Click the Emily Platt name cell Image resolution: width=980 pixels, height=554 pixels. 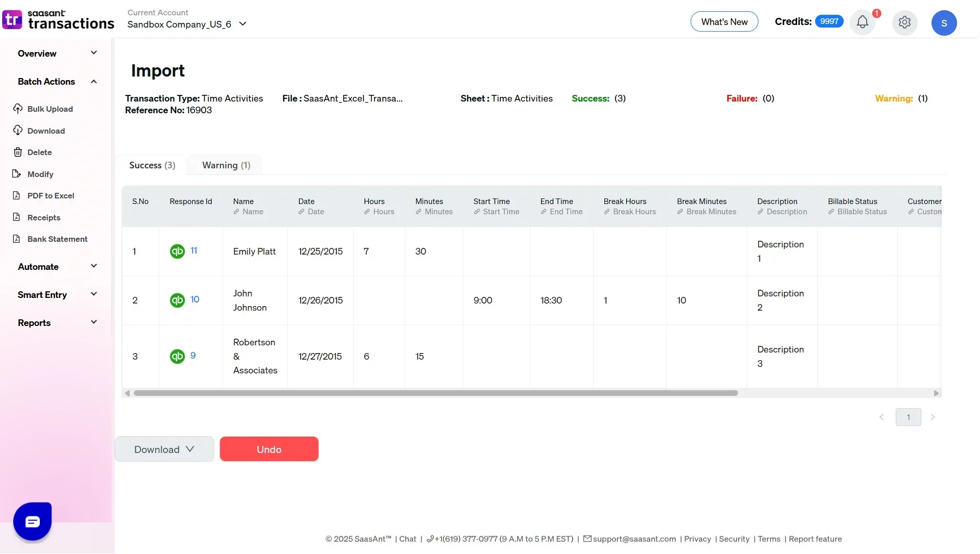pyautogui.click(x=254, y=251)
